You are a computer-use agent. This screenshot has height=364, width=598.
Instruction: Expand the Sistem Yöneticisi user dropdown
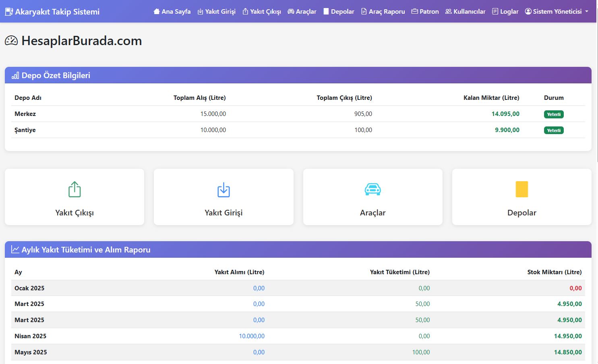(557, 12)
